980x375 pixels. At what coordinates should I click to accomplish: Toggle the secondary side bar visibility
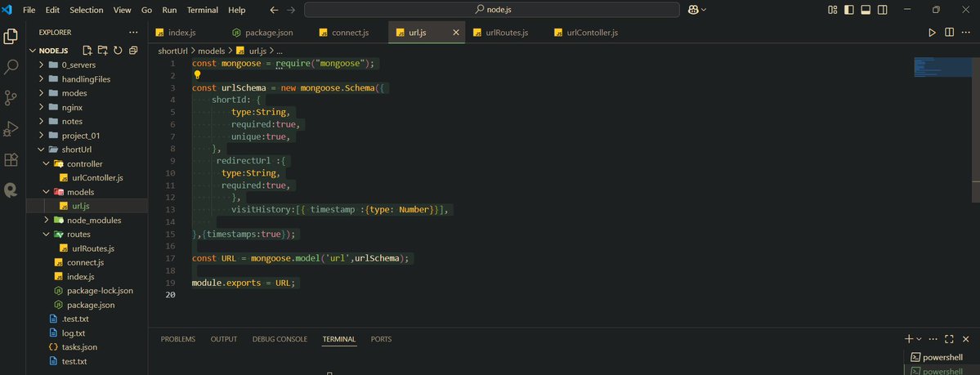click(x=883, y=9)
